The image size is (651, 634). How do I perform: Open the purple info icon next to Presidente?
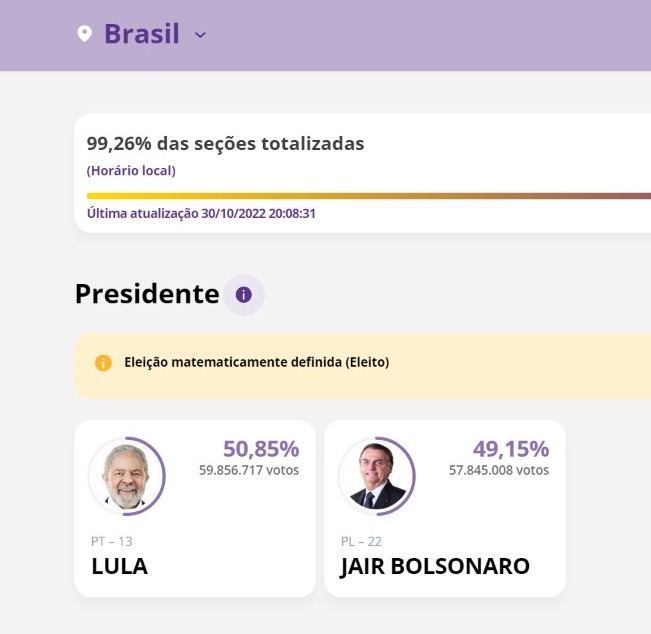[x=243, y=295]
